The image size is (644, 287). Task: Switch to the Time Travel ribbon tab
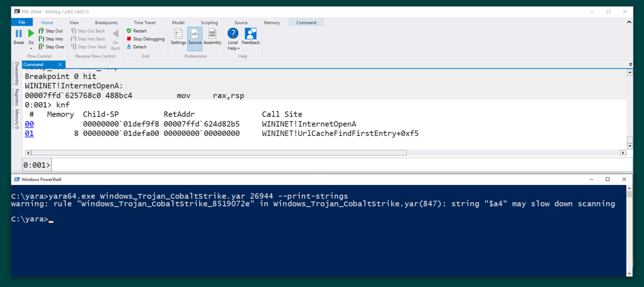[144, 22]
